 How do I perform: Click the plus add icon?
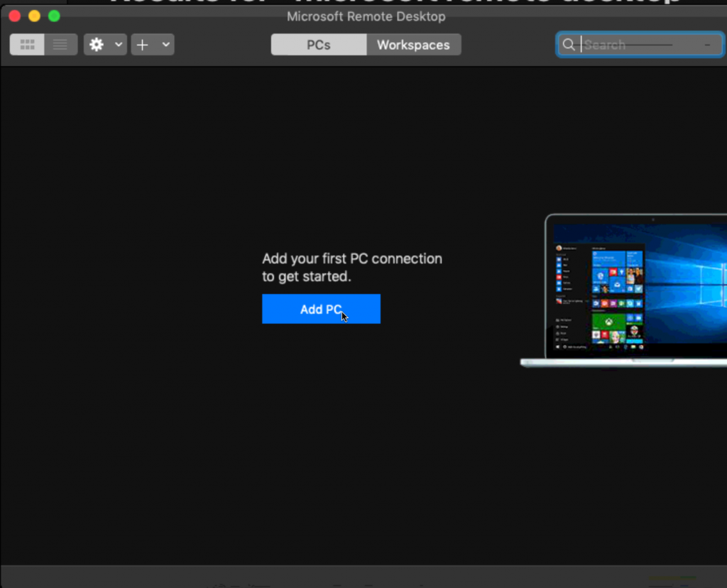click(143, 45)
